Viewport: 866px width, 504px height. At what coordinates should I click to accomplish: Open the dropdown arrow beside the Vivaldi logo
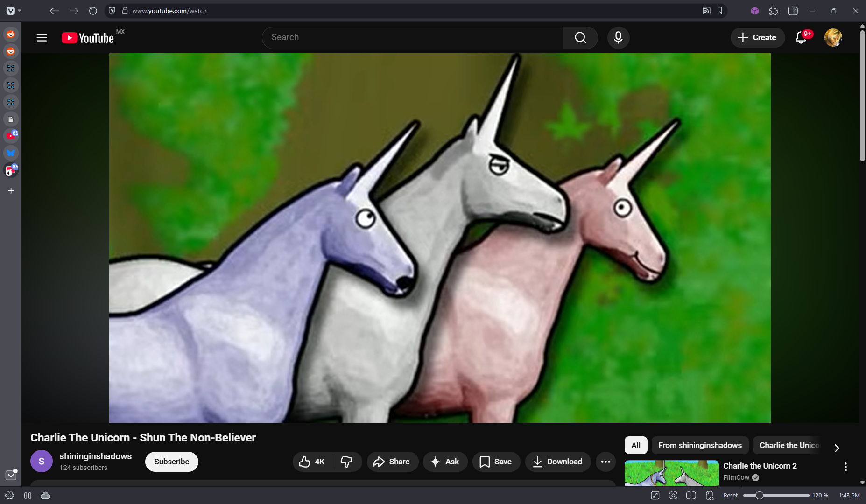coord(20,11)
